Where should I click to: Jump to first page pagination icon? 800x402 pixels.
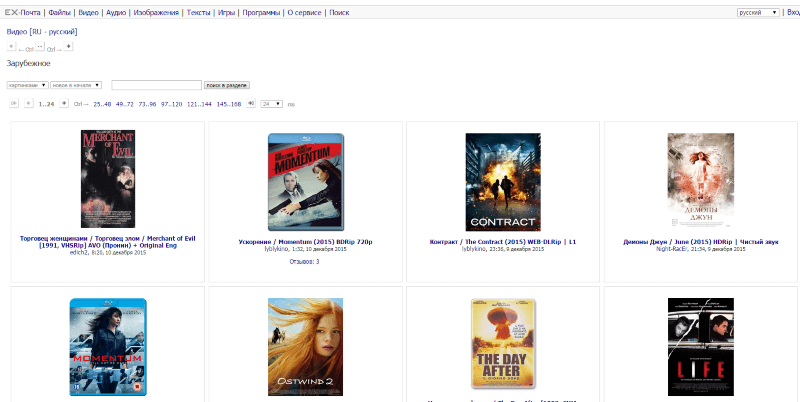[14, 104]
